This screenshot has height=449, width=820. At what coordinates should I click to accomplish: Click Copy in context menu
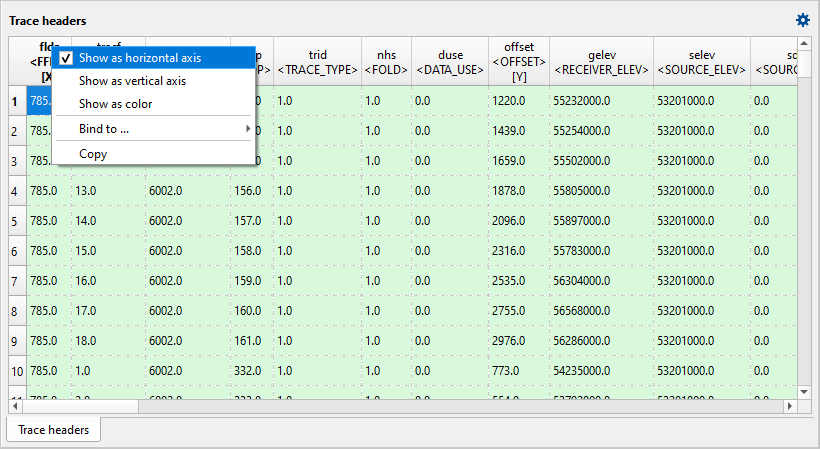93,154
